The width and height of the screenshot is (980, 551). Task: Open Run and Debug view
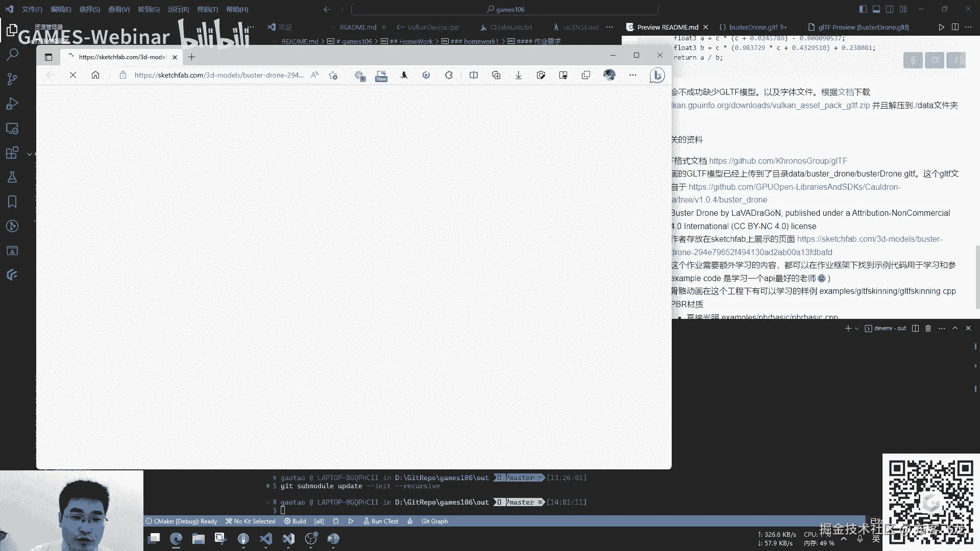click(x=12, y=104)
